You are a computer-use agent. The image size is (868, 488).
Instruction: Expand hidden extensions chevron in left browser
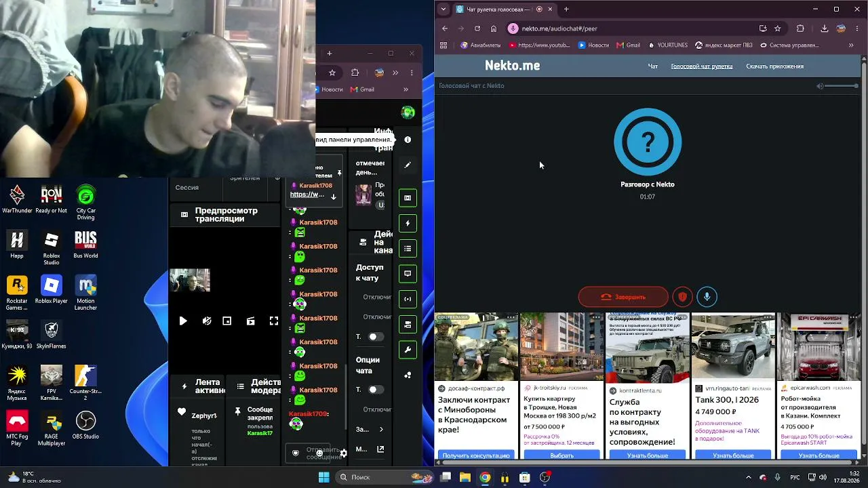pyautogui.click(x=395, y=73)
